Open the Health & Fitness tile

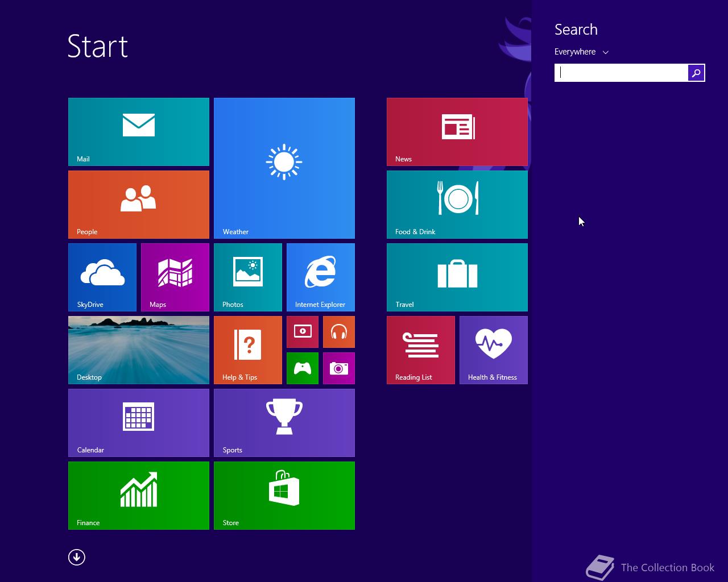pyautogui.click(x=494, y=350)
